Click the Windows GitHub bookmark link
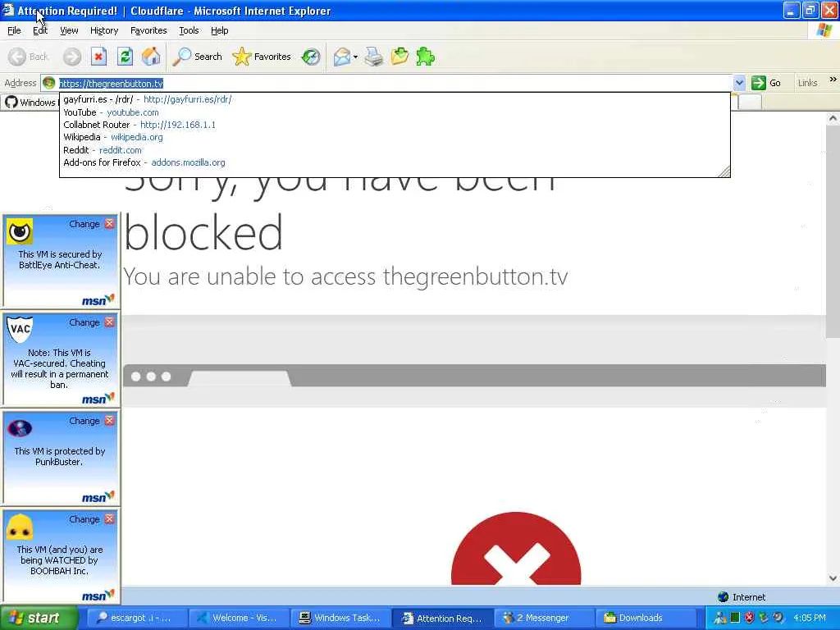The image size is (840, 630). 31,103
